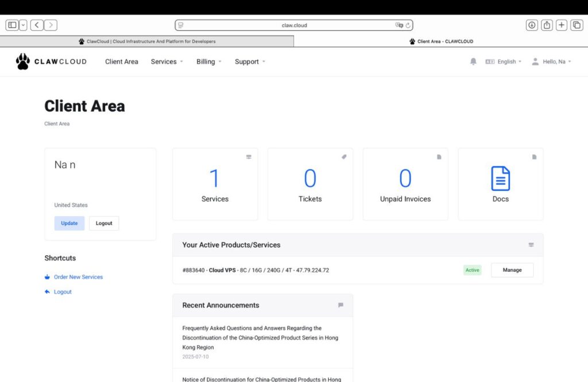Image resolution: width=588 pixels, height=382 pixels.
Task: Select Client Area in the navigation bar
Action: coord(121,61)
